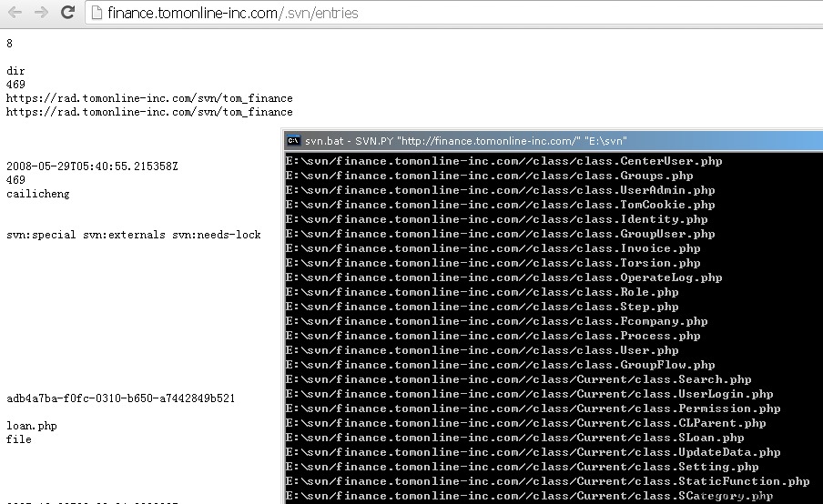This screenshot has height=504, width=823.
Task: Click console line class.TomCookie.php
Action: coord(500,205)
